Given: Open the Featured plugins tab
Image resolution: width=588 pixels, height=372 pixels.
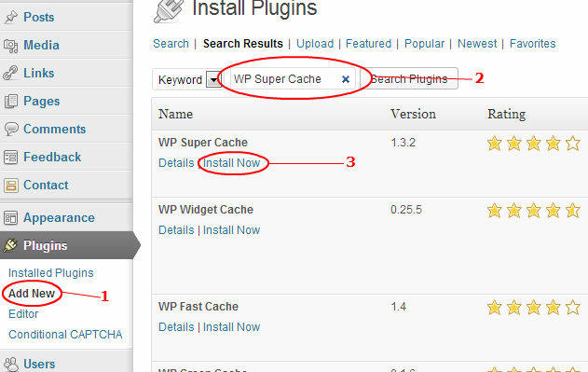Looking at the screenshot, I should (368, 44).
